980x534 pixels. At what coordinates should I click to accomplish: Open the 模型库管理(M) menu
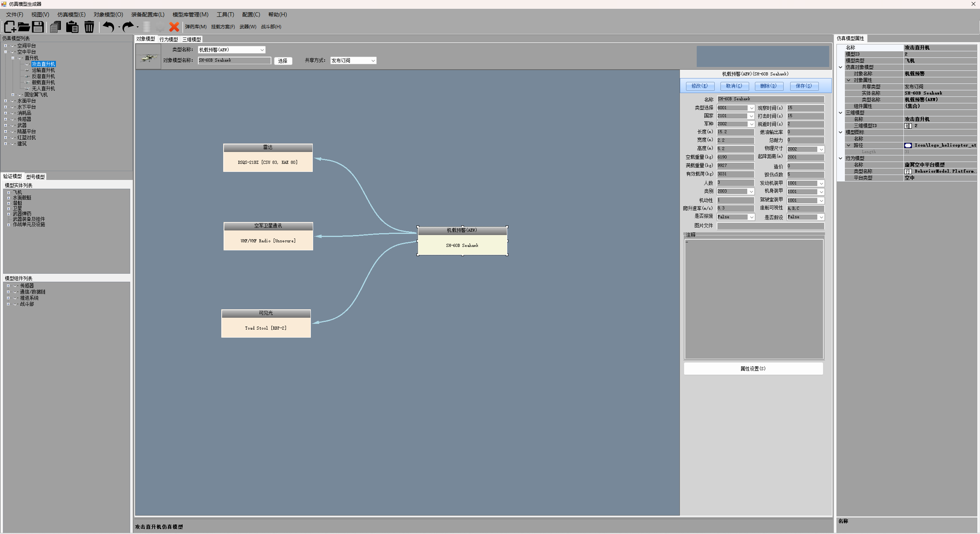pyautogui.click(x=190, y=15)
